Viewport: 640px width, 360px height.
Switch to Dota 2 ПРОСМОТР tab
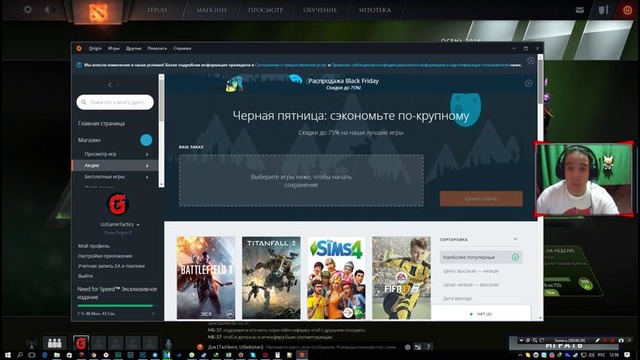coord(266,10)
